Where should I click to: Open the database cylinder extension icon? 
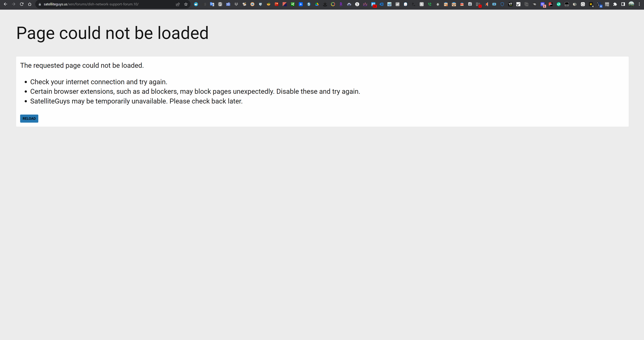pos(470,4)
